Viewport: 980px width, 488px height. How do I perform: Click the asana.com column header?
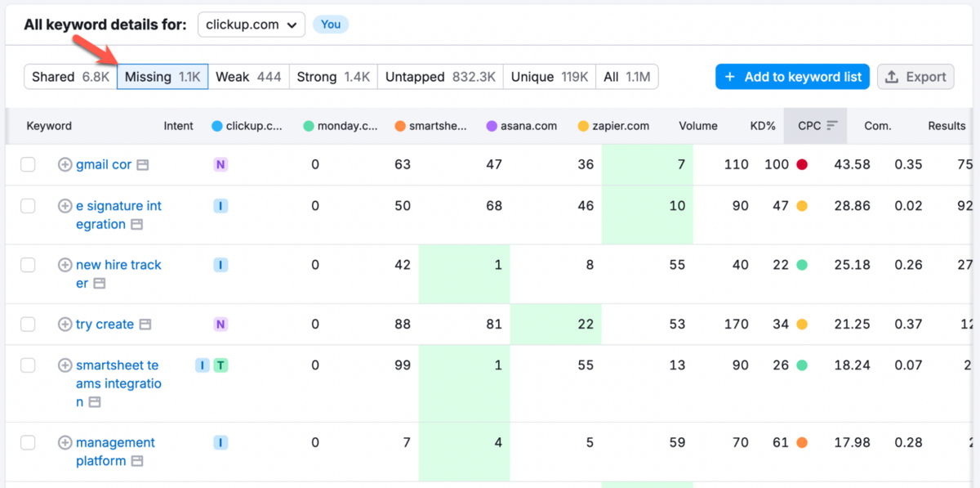pyautogui.click(x=521, y=126)
